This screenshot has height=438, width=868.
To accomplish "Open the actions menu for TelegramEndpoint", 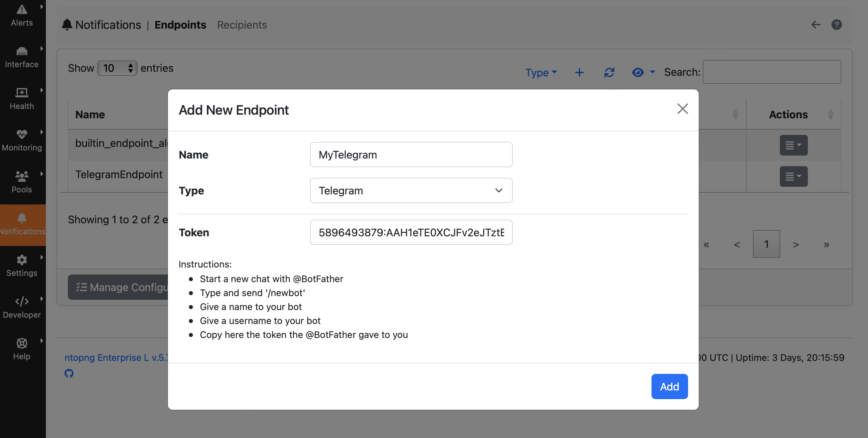I will point(794,176).
